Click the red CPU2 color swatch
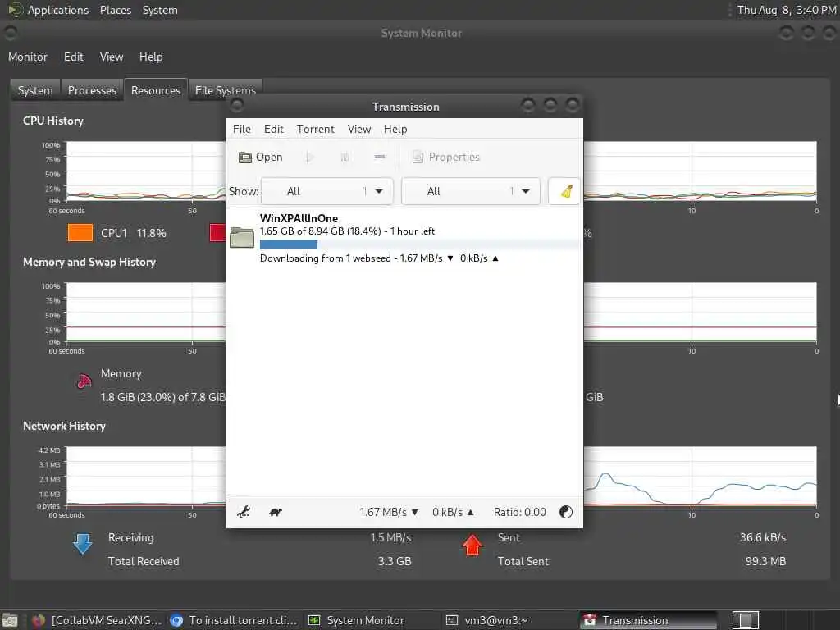 [x=217, y=233]
